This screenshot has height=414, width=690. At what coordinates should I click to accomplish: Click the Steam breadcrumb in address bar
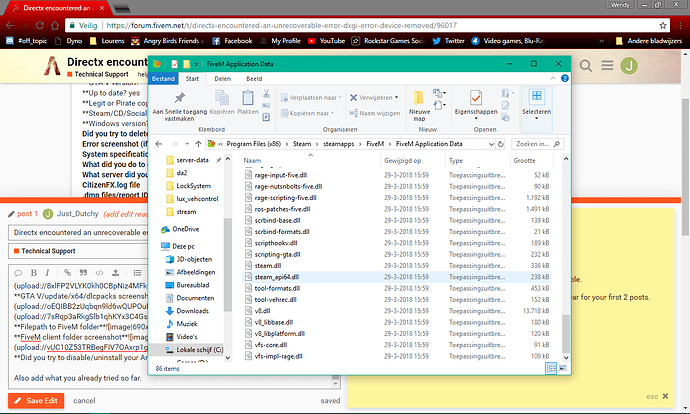pyautogui.click(x=302, y=144)
